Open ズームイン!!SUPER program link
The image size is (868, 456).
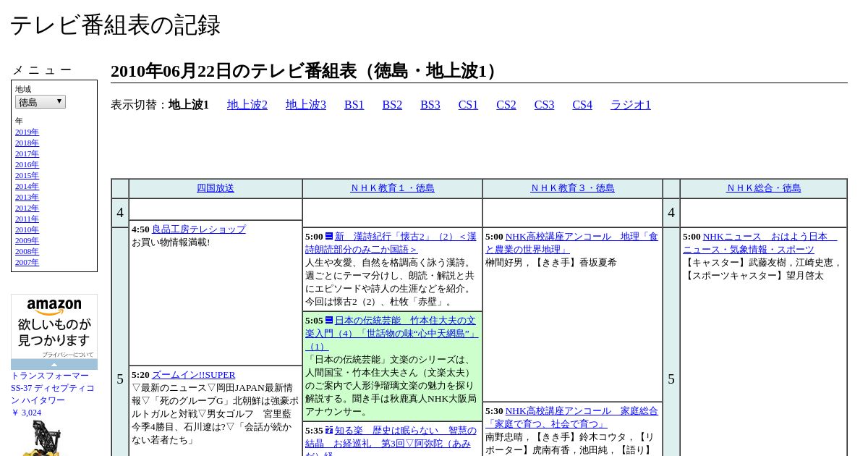click(194, 375)
